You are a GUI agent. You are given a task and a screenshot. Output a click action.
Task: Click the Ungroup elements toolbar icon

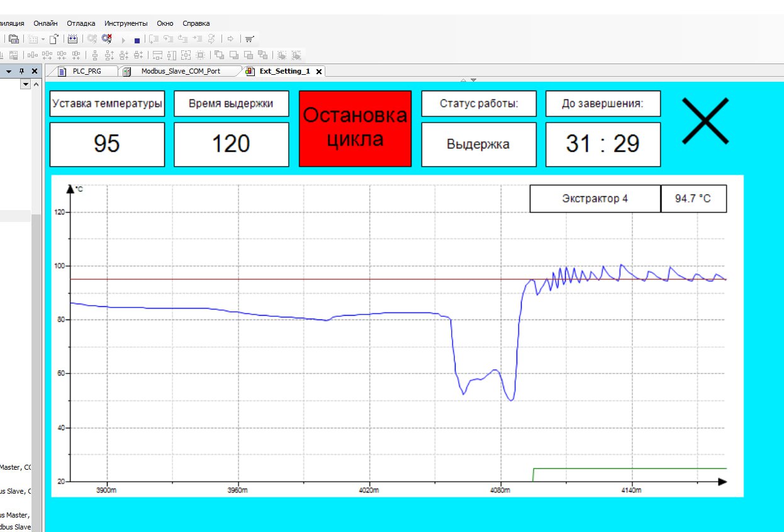pyautogui.click(x=295, y=55)
